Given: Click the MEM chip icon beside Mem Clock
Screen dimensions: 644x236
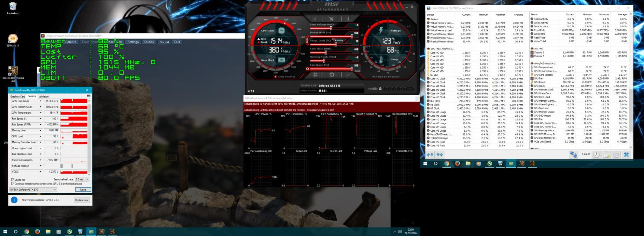Looking at the screenshot, I should 281,60.
